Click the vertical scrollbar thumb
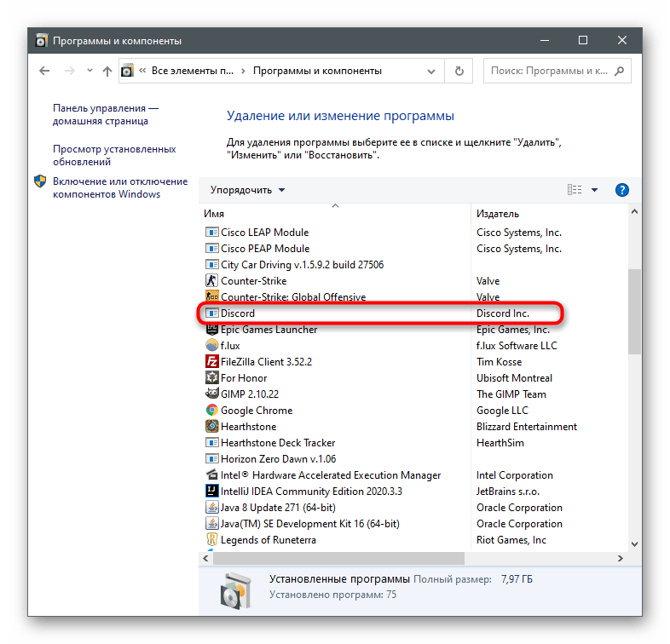This screenshot has height=644, width=670. coord(634,311)
